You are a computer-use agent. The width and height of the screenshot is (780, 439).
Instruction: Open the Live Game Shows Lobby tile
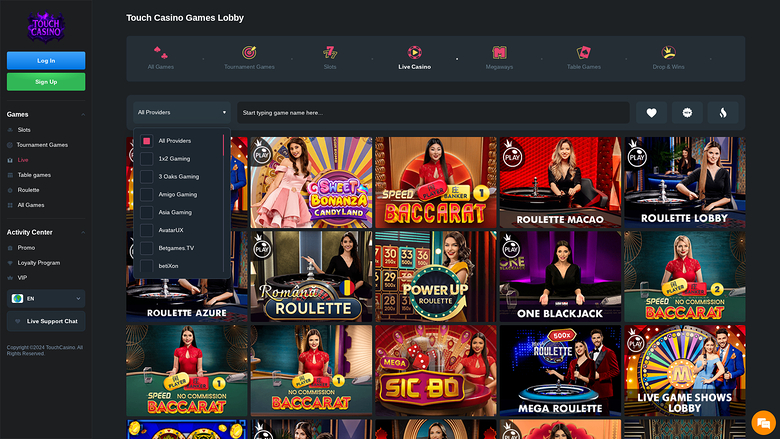pyautogui.click(x=685, y=370)
